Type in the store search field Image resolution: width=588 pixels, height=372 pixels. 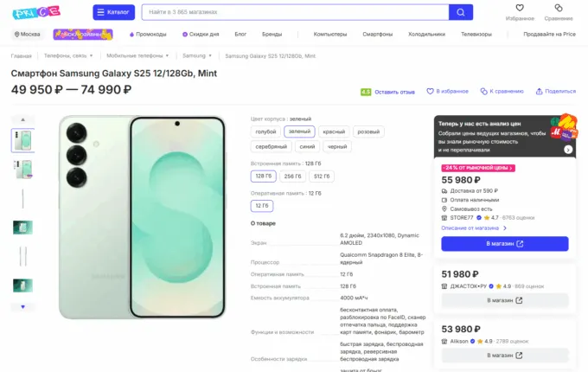(294, 12)
